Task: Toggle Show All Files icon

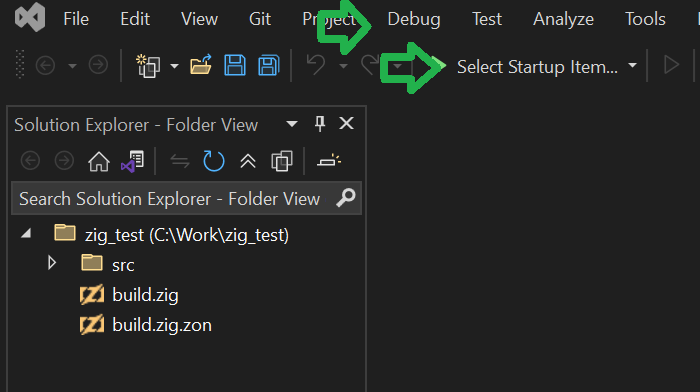Action: (282, 161)
